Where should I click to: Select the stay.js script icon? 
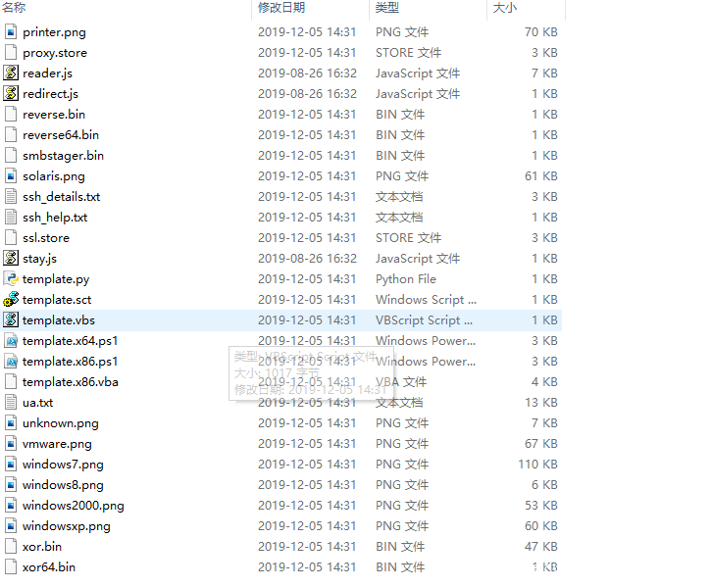[x=11, y=258]
